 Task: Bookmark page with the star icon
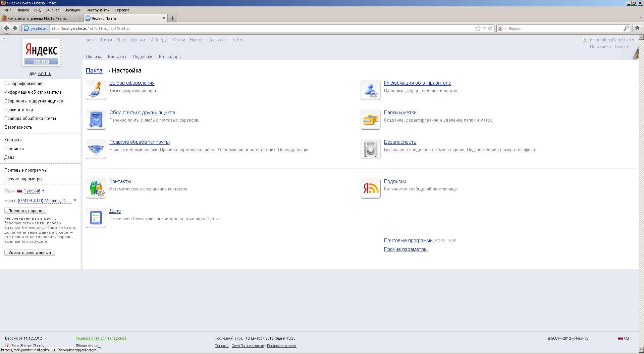(x=478, y=28)
